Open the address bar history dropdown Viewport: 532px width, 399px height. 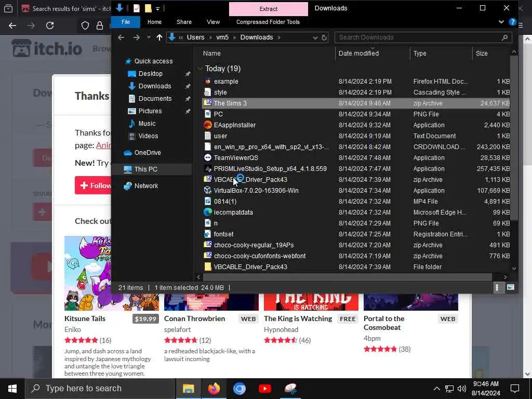click(x=315, y=37)
